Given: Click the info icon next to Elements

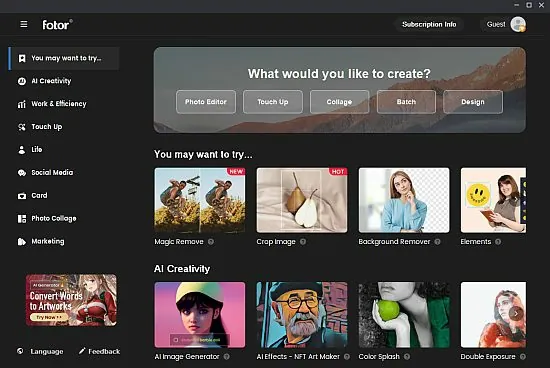Looking at the screenshot, I should [x=498, y=242].
